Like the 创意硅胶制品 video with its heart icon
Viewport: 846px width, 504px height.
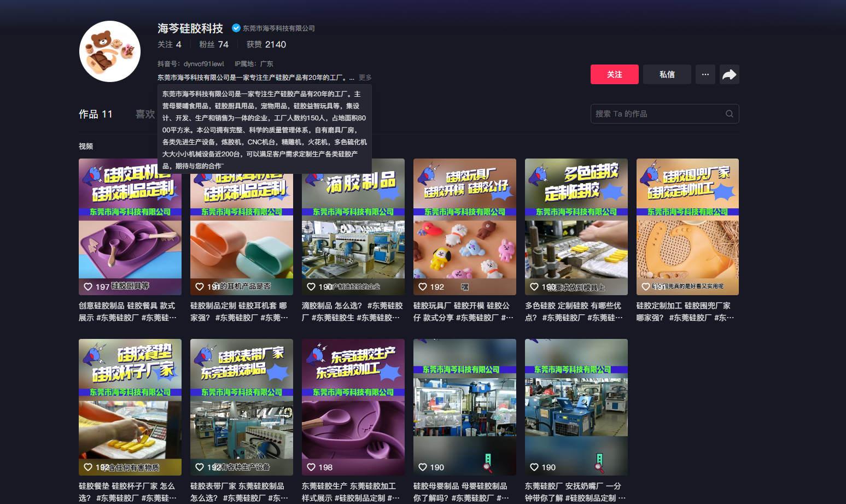(x=87, y=286)
